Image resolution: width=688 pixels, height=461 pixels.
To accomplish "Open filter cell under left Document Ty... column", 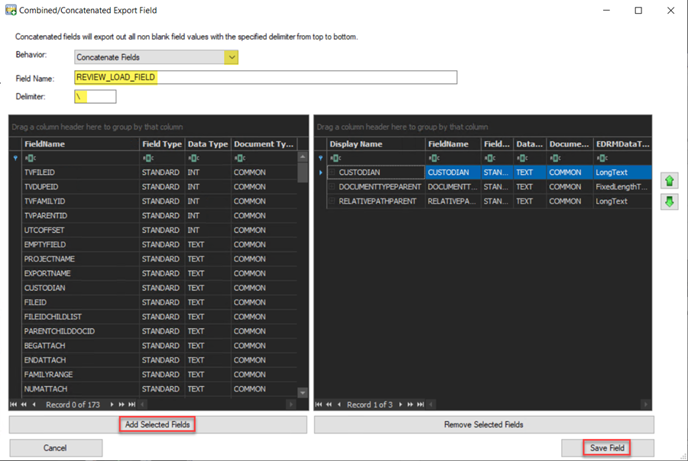I will click(264, 158).
